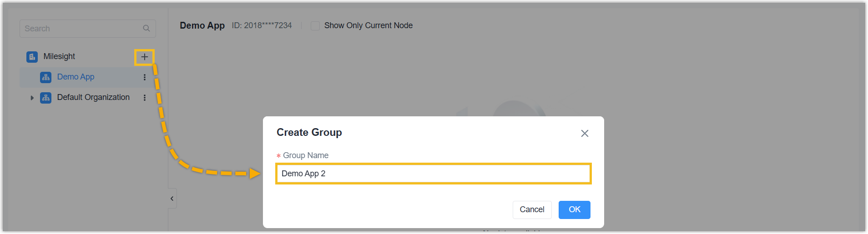The height and width of the screenshot is (234, 868).
Task: Collapse the left sidebar panel
Action: point(172,199)
